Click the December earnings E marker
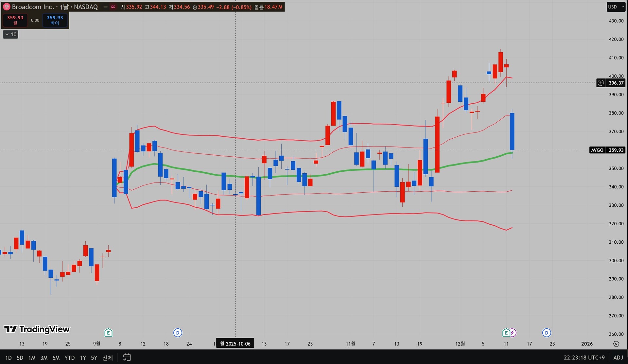The image size is (628, 364). point(506,333)
